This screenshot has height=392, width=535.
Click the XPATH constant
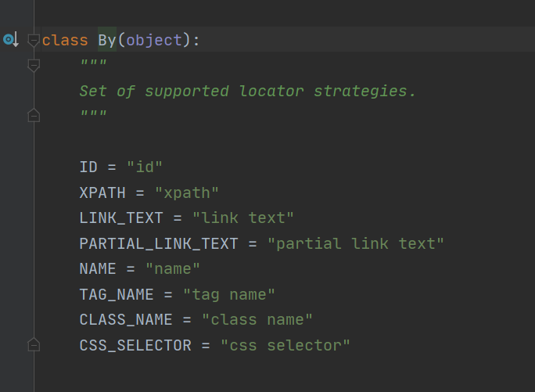coord(102,192)
